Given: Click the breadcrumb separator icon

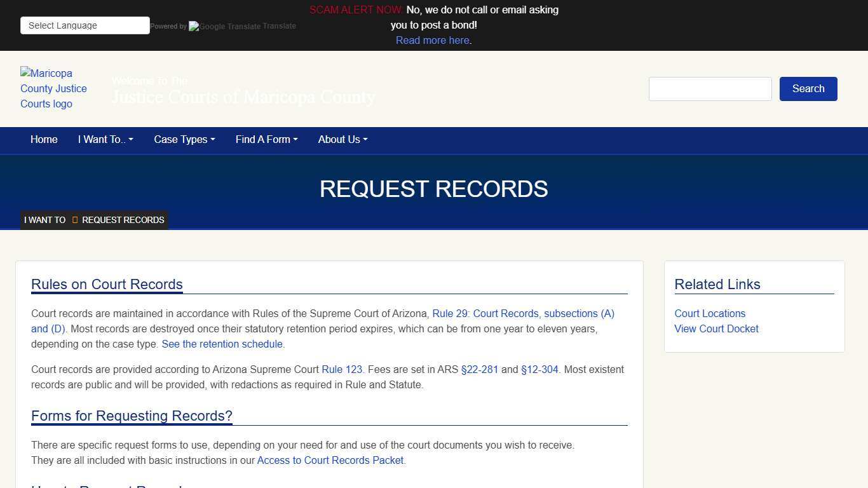Looking at the screenshot, I should 74,220.
